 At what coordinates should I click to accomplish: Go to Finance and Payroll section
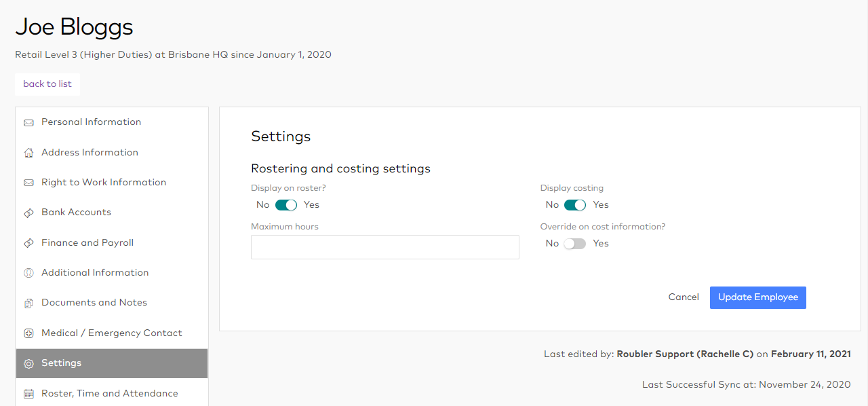coord(87,242)
